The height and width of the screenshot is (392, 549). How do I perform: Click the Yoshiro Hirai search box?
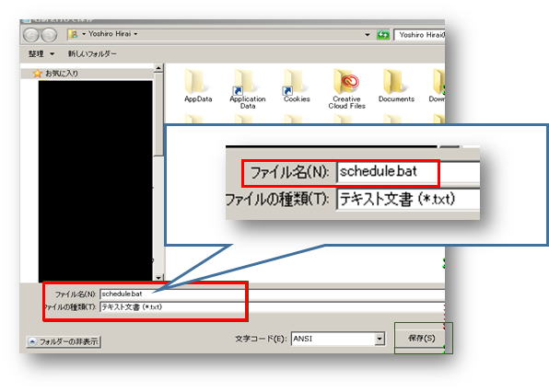(x=419, y=35)
